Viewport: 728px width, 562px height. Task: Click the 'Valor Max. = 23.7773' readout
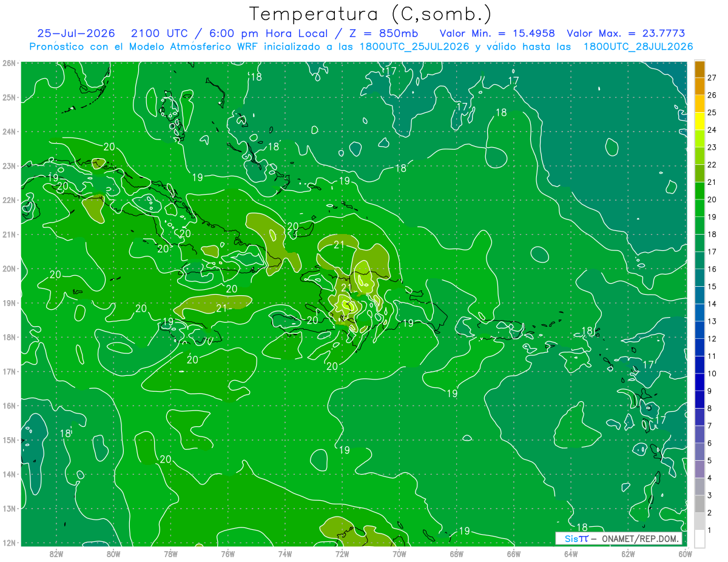(x=625, y=33)
